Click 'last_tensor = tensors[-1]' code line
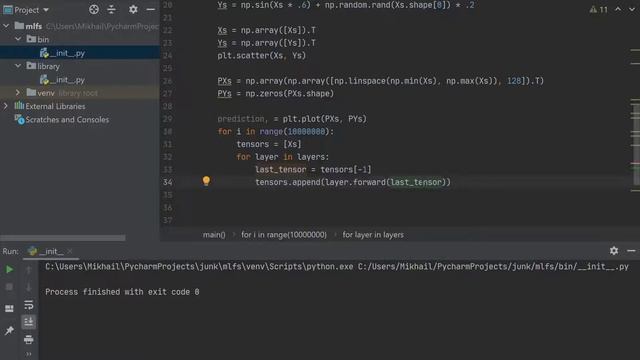The height and width of the screenshot is (360, 640). (x=313, y=169)
